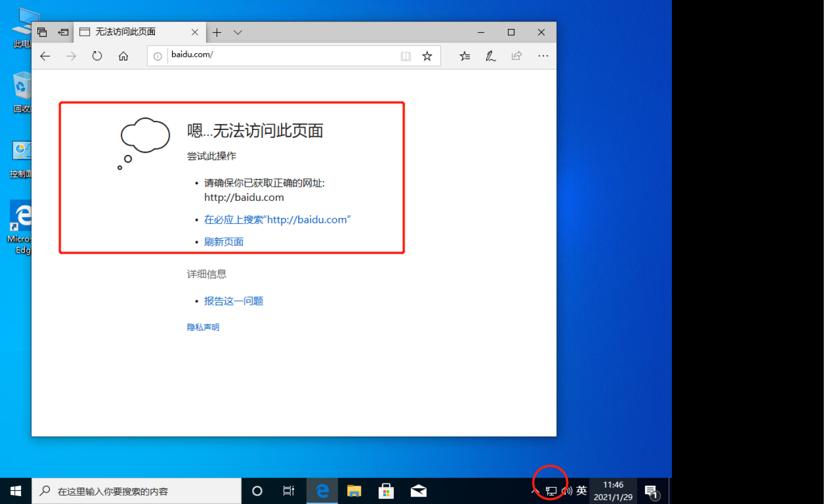824x504 pixels.
Task: Select the Add notes pen icon
Action: (491, 56)
